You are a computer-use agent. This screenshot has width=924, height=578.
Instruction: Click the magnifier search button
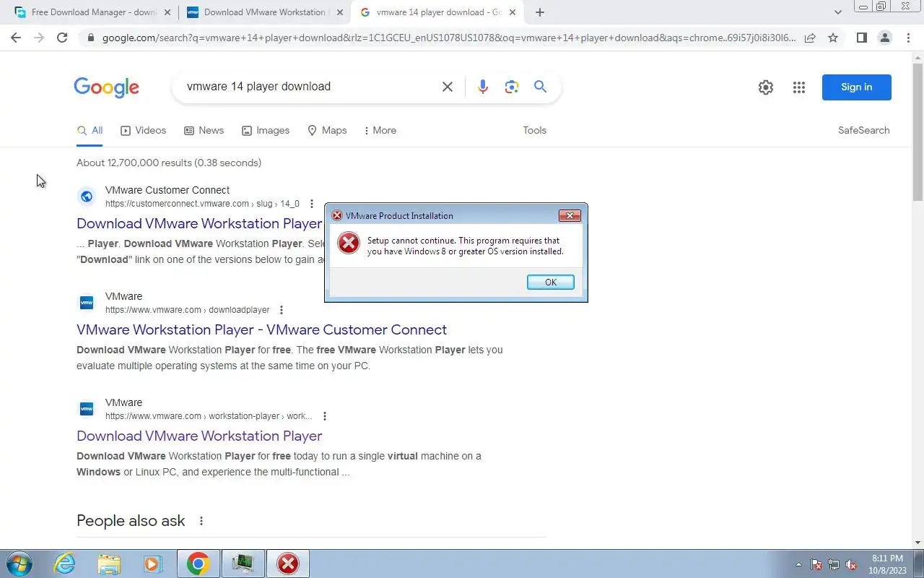(x=540, y=87)
